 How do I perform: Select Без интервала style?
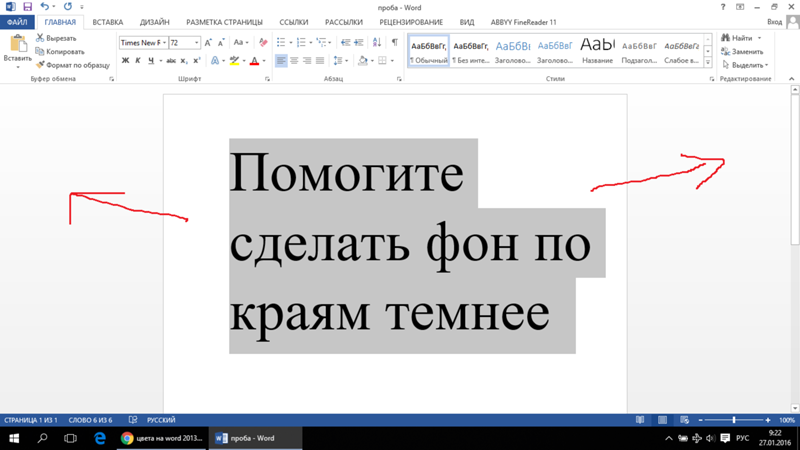[471, 51]
